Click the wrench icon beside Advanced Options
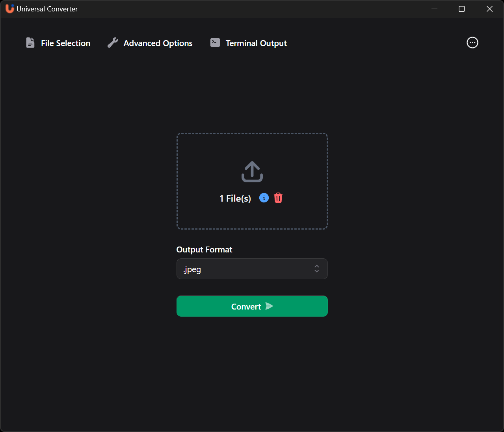The image size is (504, 432). (x=113, y=43)
